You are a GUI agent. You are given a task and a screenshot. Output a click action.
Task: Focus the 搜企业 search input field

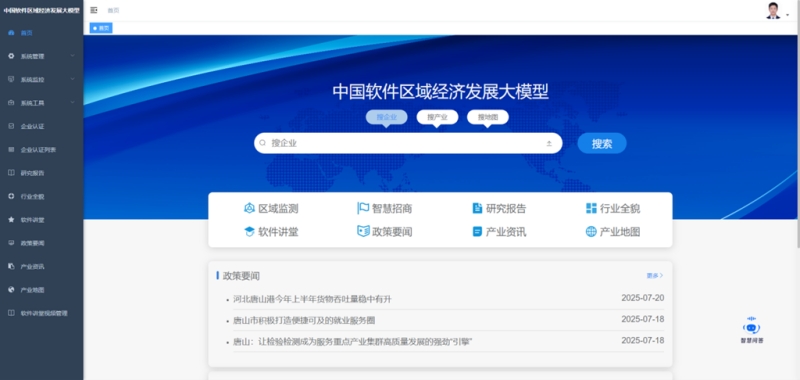coord(403,143)
